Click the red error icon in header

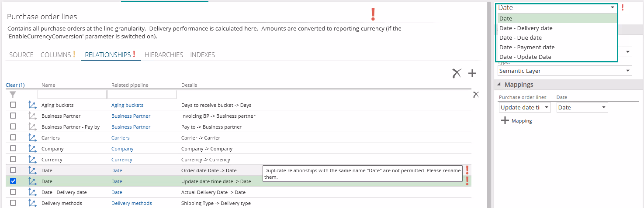click(x=373, y=14)
